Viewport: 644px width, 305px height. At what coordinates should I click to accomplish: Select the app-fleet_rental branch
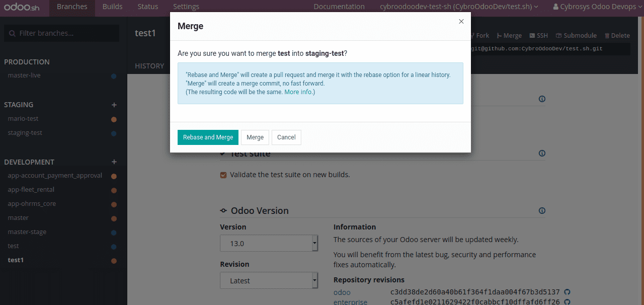coord(31,190)
